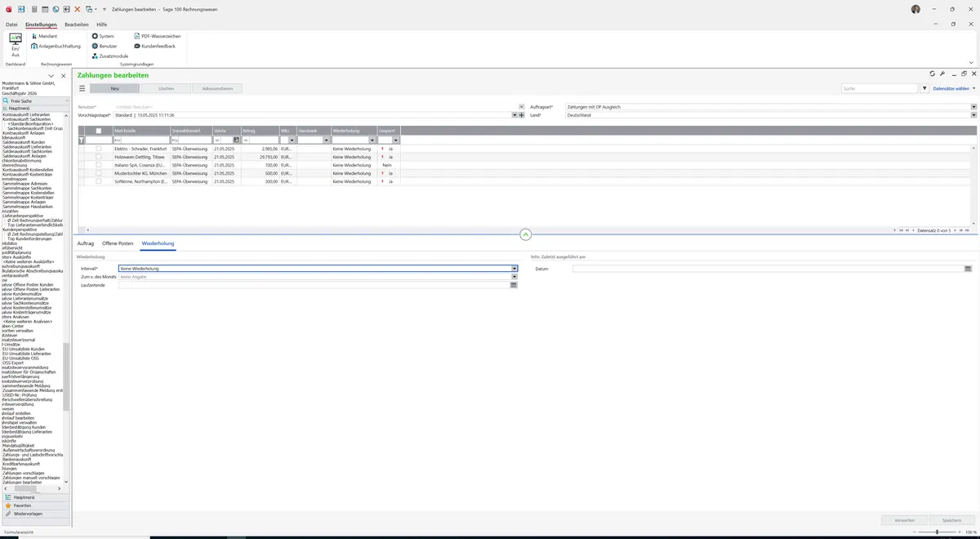Click the Löschen button
This screenshot has height=539, width=980.
point(166,88)
